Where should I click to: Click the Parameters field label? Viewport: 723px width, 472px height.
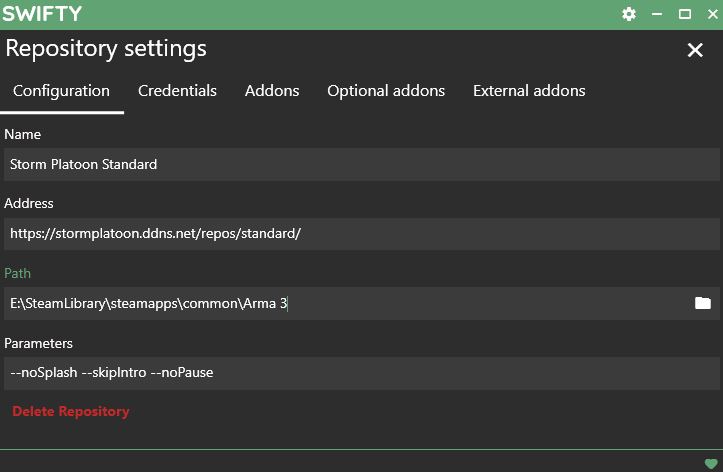[38, 343]
